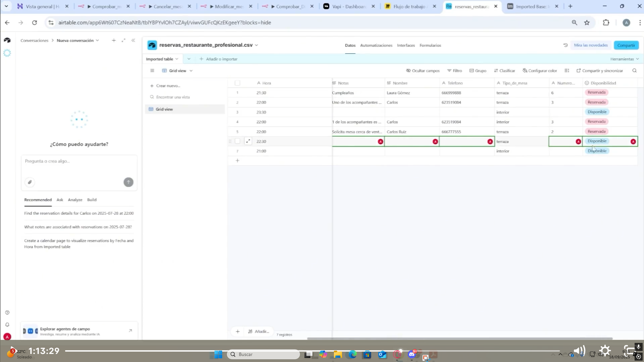Open the grid search magnifier icon
The width and height of the screenshot is (644, 362).
point(634,71)
